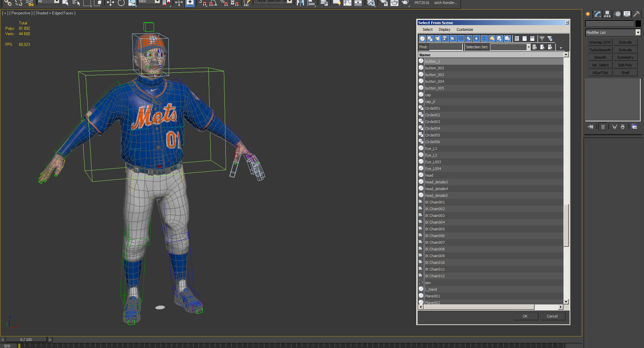
Task: Toggle Display Space Warps filter icon
Action: pyautogui.click(x=461, y=39)
